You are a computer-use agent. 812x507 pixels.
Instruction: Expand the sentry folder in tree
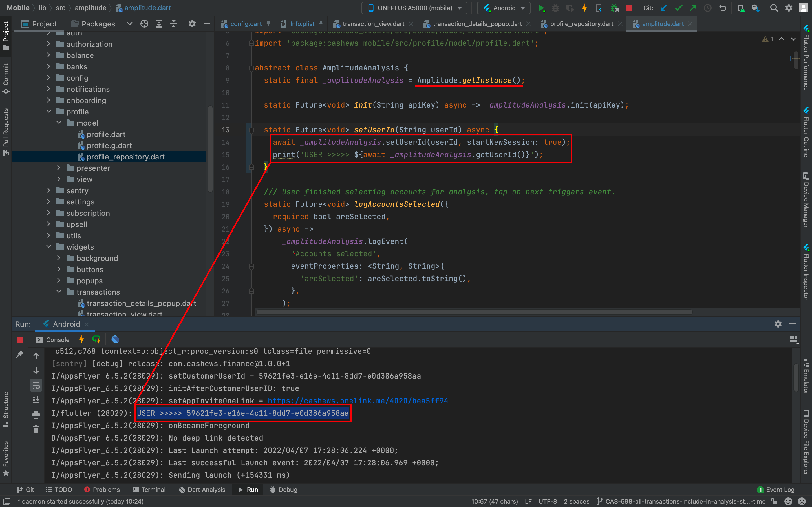(49, 190)
